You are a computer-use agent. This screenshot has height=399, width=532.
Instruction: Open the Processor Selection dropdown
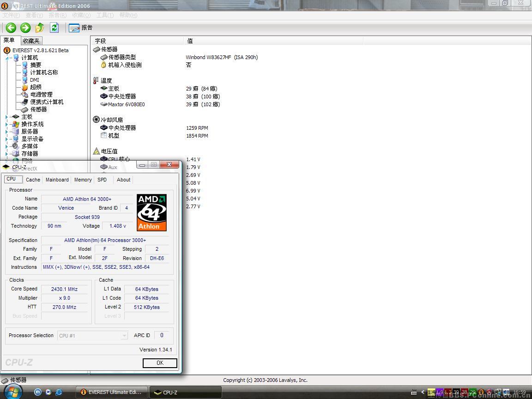click(93, 336)
